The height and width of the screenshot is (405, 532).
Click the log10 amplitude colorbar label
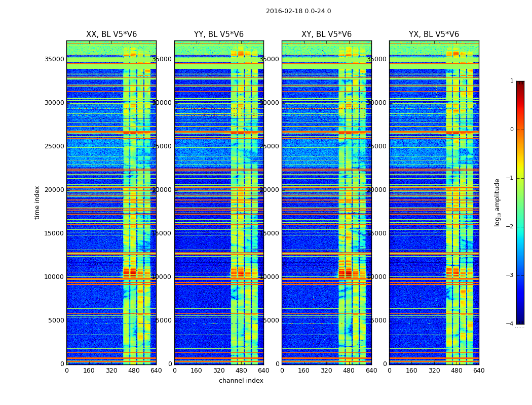(497, 202)
